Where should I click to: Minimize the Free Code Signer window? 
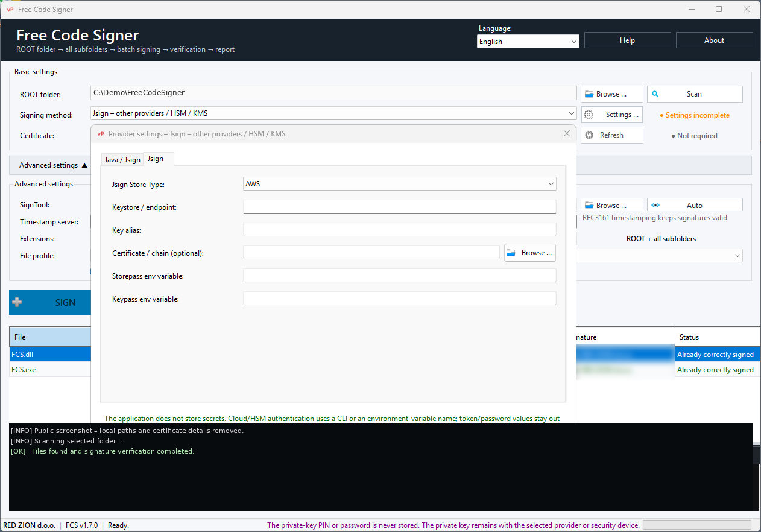pos(691,9)
